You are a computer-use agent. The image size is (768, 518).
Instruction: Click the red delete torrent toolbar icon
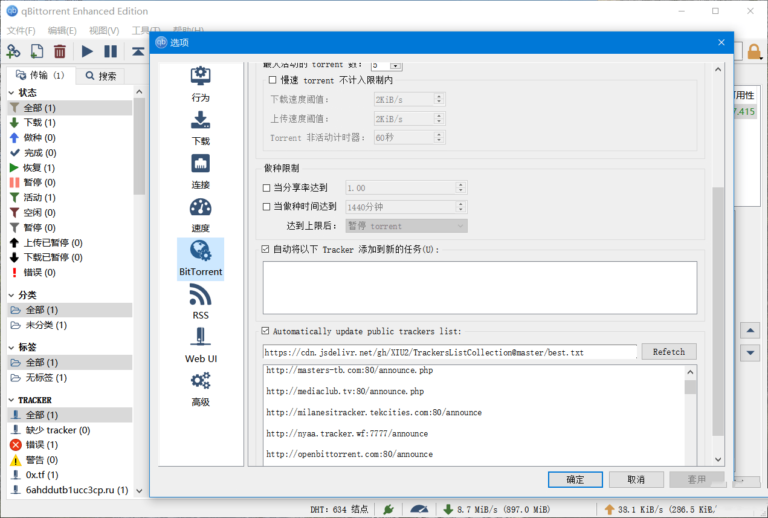point(60,51)
